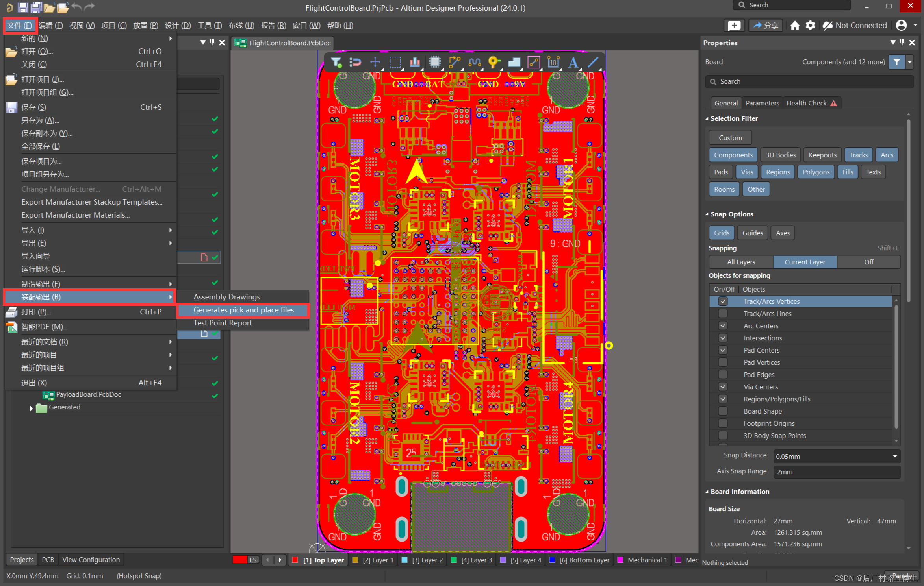924x586 pixels.
Task: Collapse Board Information section
Action: (707, 492)
